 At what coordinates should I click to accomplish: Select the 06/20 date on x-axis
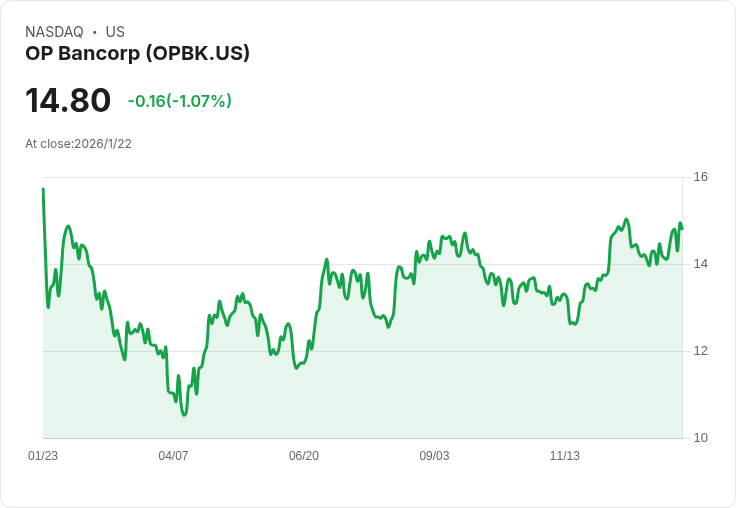tap(304, 456)
